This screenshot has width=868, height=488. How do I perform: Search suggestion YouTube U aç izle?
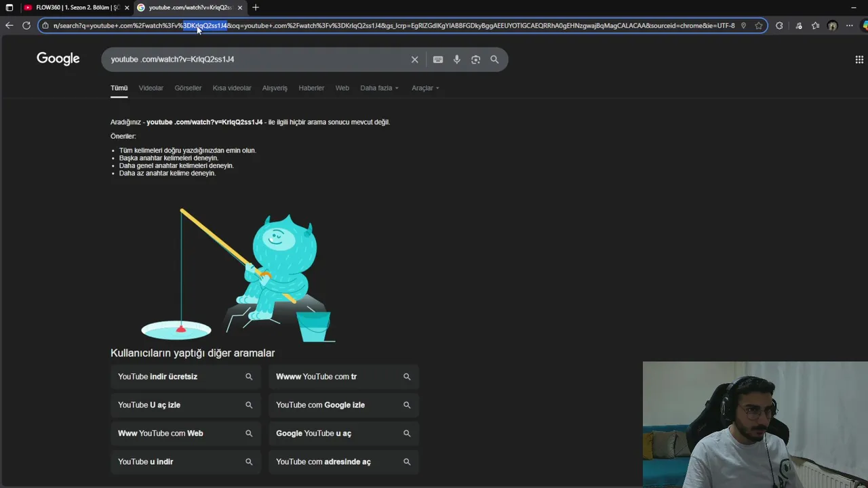click(x=186, y=405)
